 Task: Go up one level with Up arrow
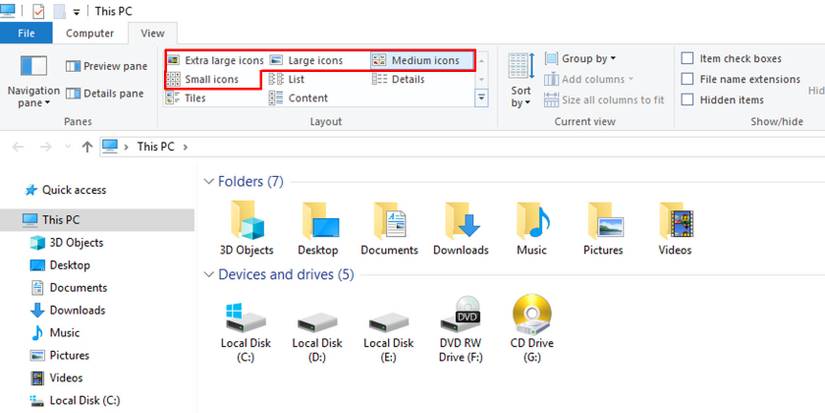(x=87, y=147)
